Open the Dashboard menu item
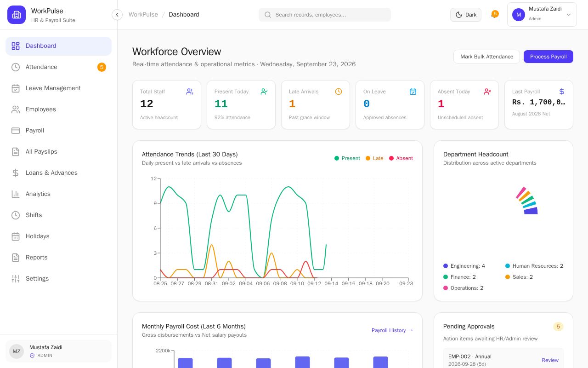The width and height of the screenshot is (588, 368). point(58,46)
